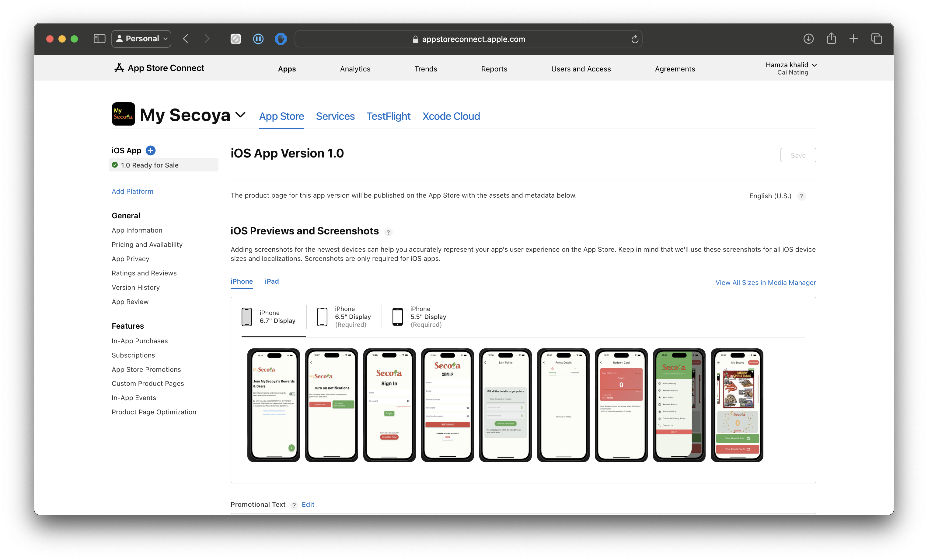This screenshot has height=560, width=928.
Task: Open the Join MySecoya's Rewards screenshot
Action: click(x=274, y=405)
